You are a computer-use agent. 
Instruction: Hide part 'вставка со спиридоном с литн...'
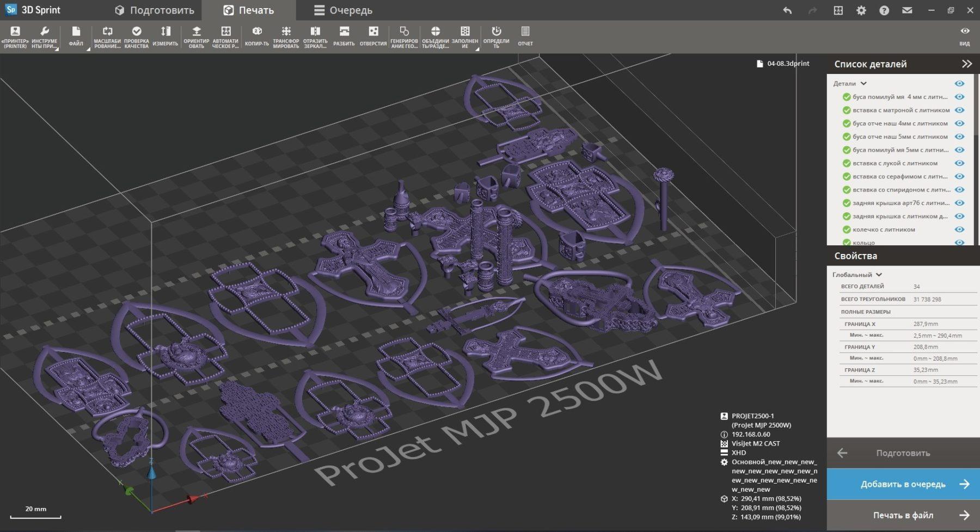point(959,190)
